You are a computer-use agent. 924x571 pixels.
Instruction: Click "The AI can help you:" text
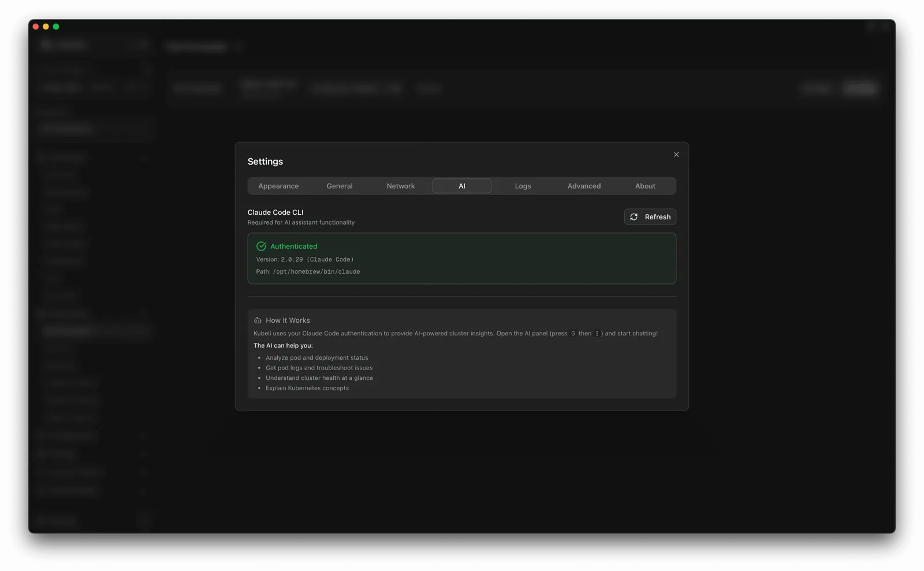283,346
